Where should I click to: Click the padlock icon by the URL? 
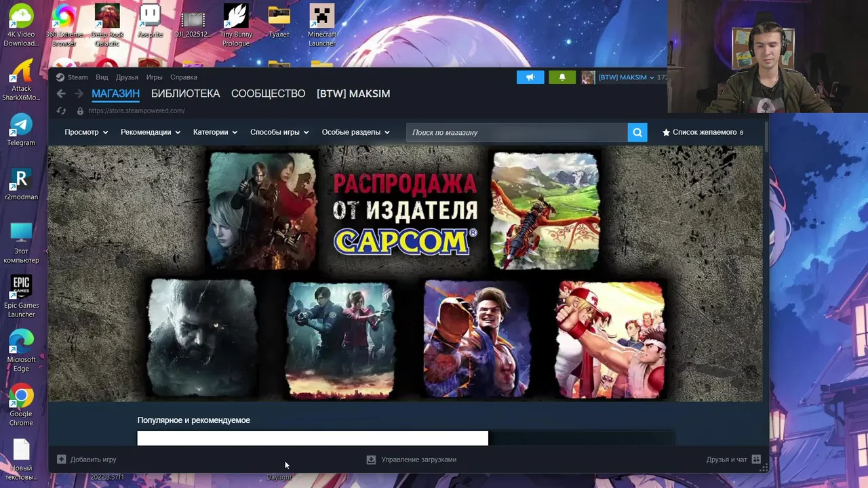pos(80,110)
